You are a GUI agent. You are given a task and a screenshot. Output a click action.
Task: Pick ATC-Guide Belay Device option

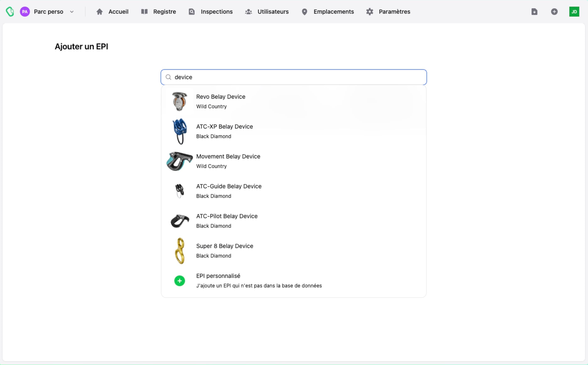coord(229,186)
